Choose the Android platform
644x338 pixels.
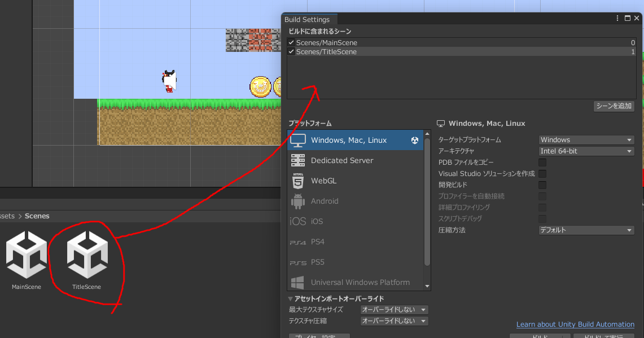point(355,201)
